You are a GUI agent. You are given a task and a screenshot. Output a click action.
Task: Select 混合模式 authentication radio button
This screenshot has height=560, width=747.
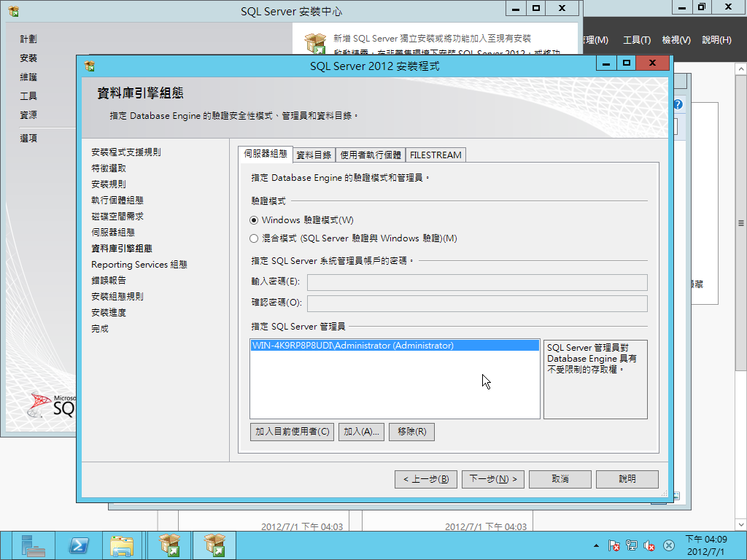[x=254, y=238]
